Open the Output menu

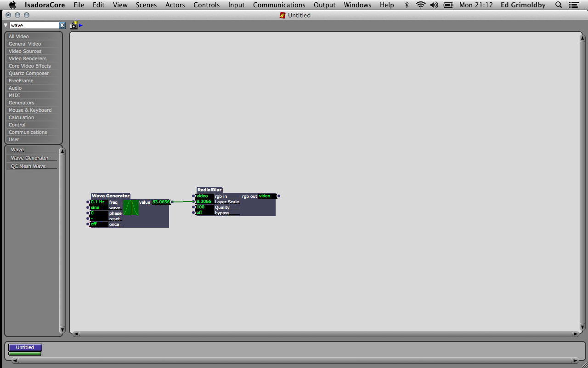tap(324, 5)
